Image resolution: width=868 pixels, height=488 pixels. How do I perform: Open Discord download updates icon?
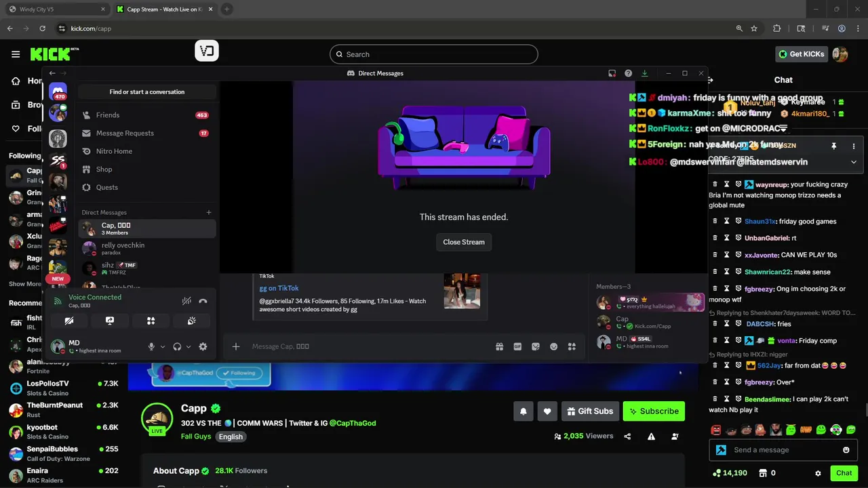pyautogui.click(x=644, y=73)
